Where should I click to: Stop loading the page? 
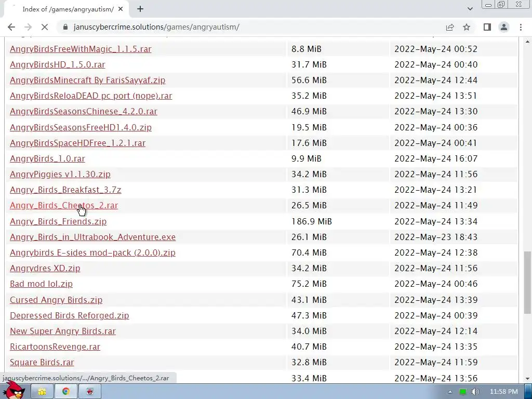pyautogui.click(x=45, y=27)
